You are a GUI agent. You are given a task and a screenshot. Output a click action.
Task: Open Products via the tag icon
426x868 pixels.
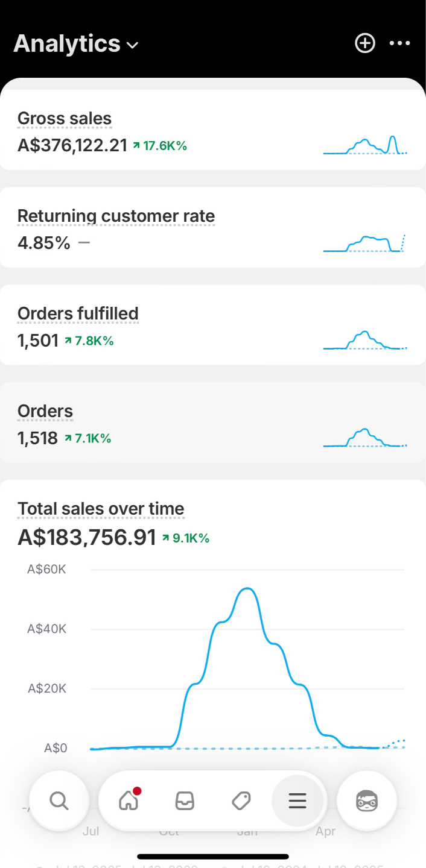coord(241,800)
